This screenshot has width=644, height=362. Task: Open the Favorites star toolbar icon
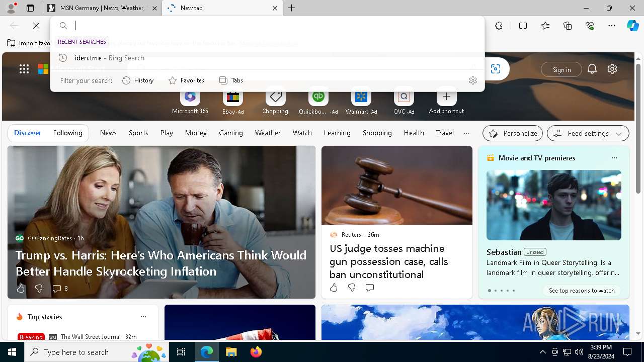click(545, 26)
